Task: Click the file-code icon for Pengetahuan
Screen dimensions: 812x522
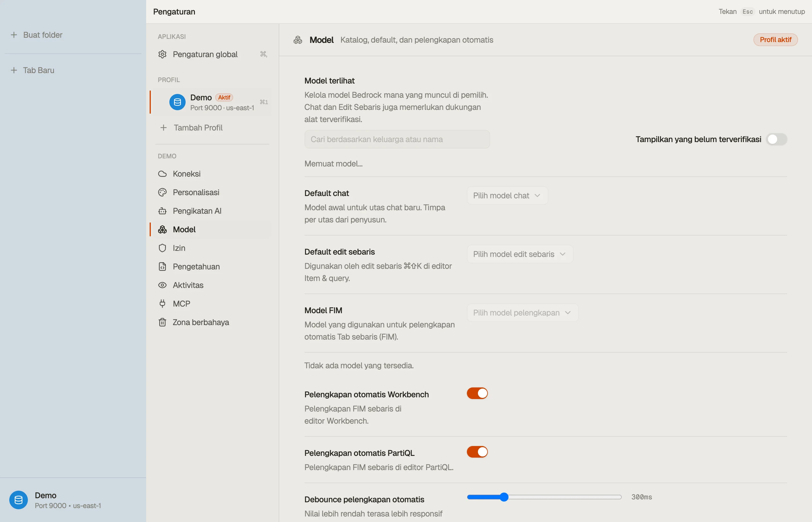Action: tap(162, 267)
